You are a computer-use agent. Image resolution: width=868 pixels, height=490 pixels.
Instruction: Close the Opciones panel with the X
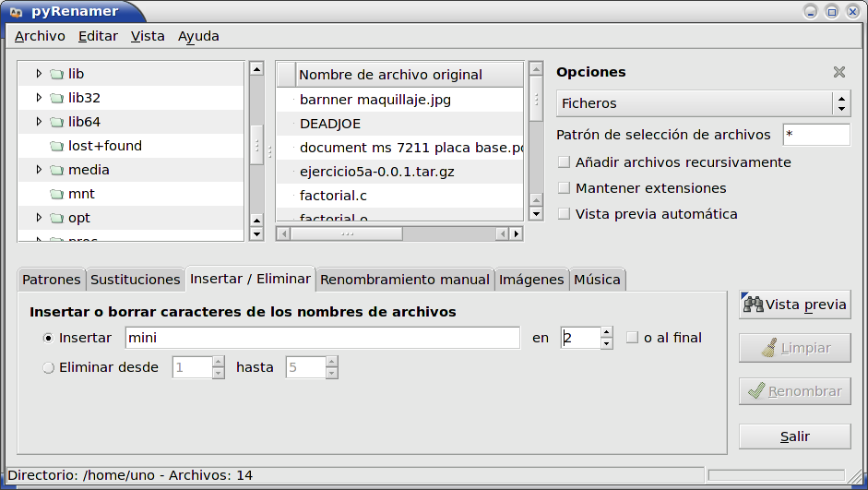(x=839, y=72)
